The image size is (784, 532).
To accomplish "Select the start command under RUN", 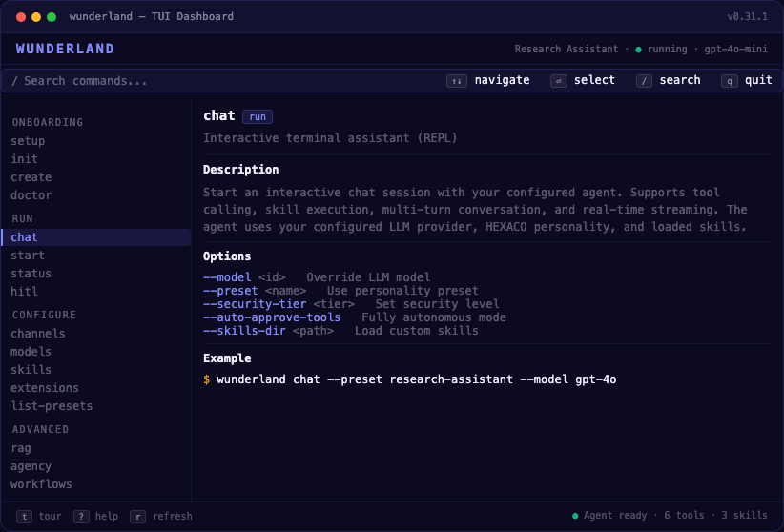I will (x=28, y=256).
